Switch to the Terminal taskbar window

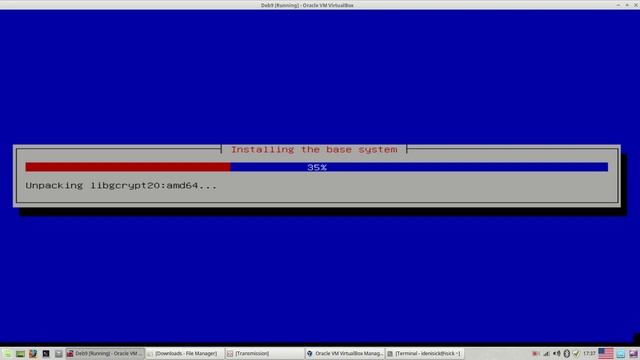pos(424,353)
